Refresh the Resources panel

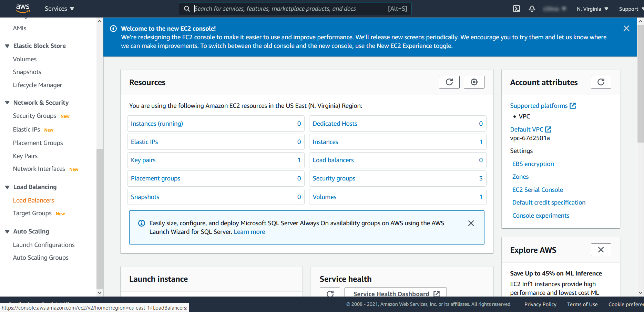[x=449, y=82]
